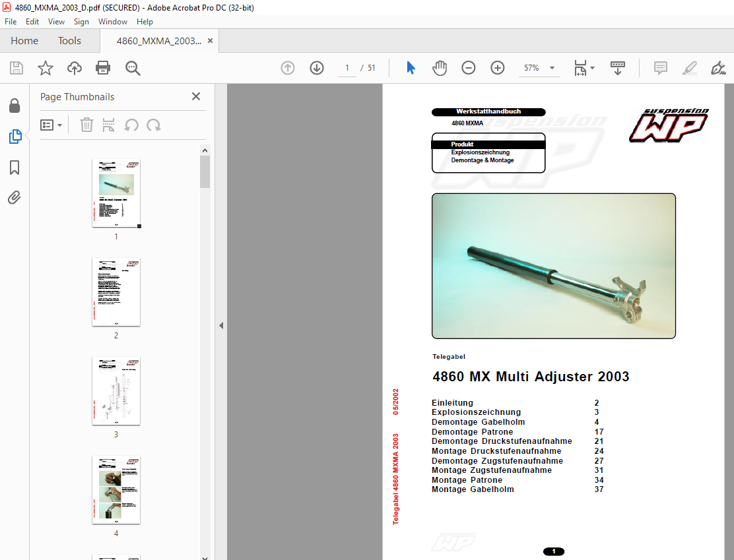Open the fit page options tool
Image resolution: width=734 pixels, height=560 pixels.
(584, 69)
